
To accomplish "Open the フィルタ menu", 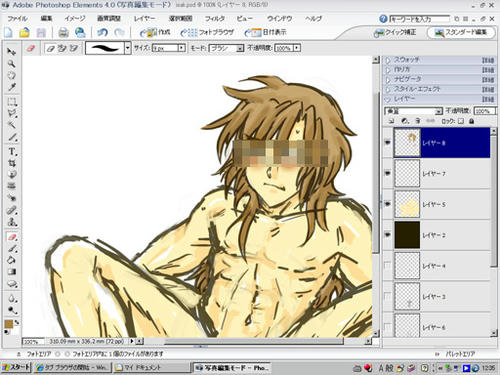I will click(x=215, y=19).
